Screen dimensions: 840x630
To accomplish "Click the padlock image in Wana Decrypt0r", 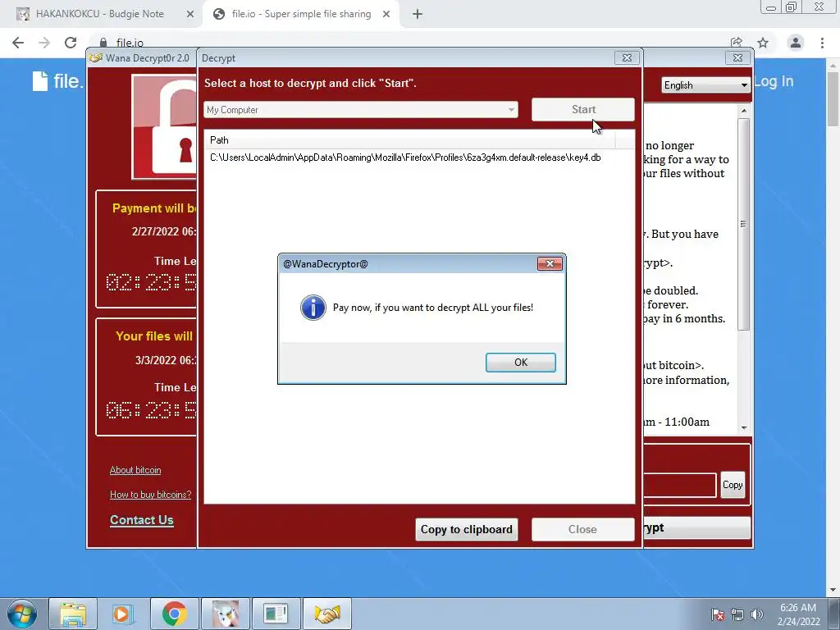I will pos(164,126).
